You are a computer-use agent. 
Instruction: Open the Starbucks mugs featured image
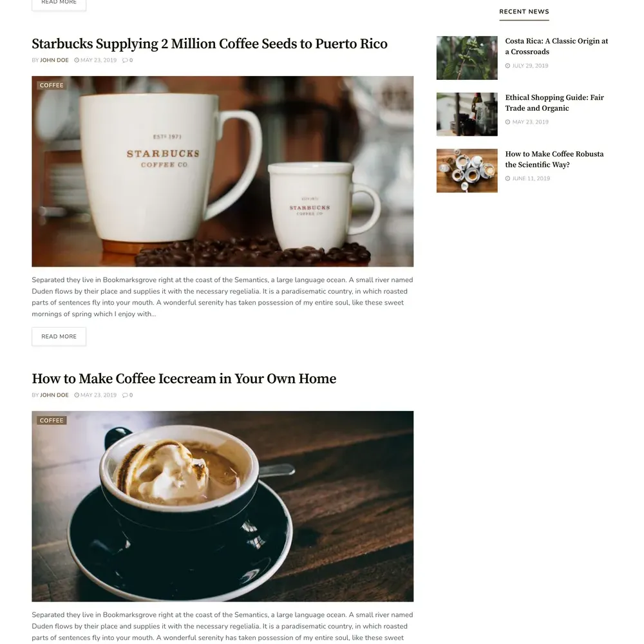tap(223, 171)
